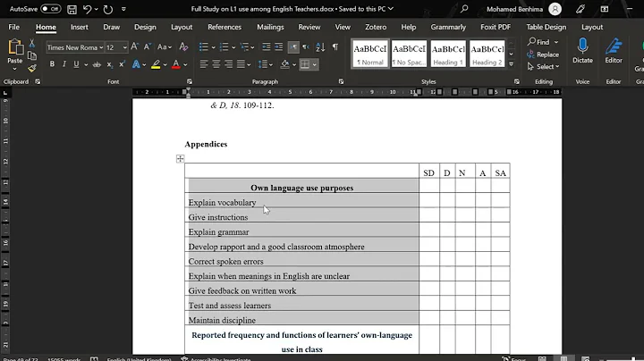Viewport: 644px width, 361px height.
Task: Apply strikethrough formatting
Action: 97,64
